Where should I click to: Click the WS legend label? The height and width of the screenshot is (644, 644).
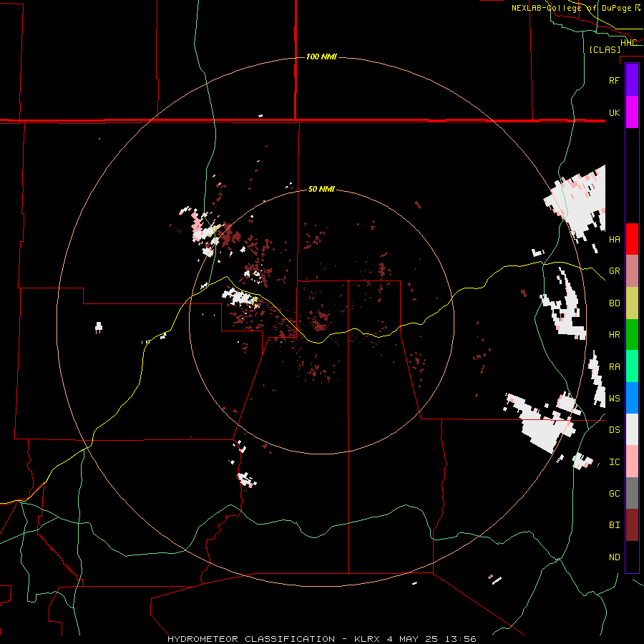614,398
